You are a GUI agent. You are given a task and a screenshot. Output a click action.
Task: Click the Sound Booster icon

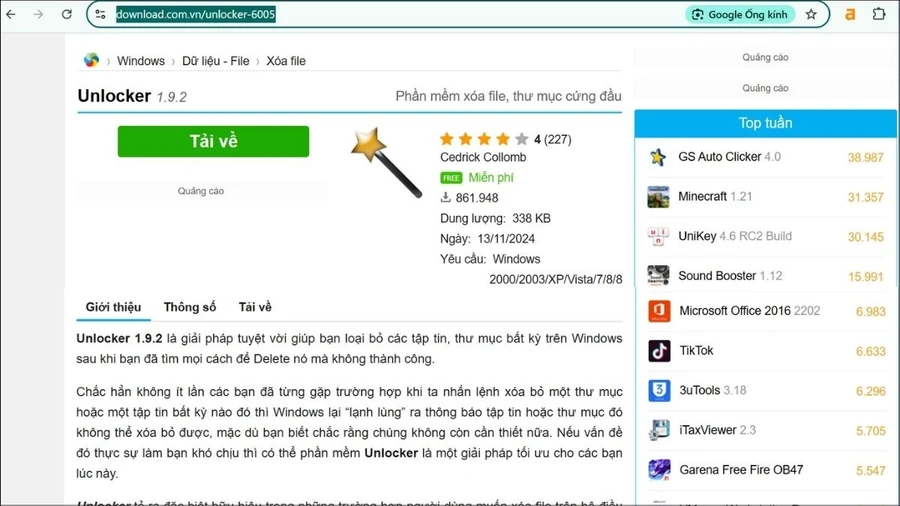pos(658,276)
